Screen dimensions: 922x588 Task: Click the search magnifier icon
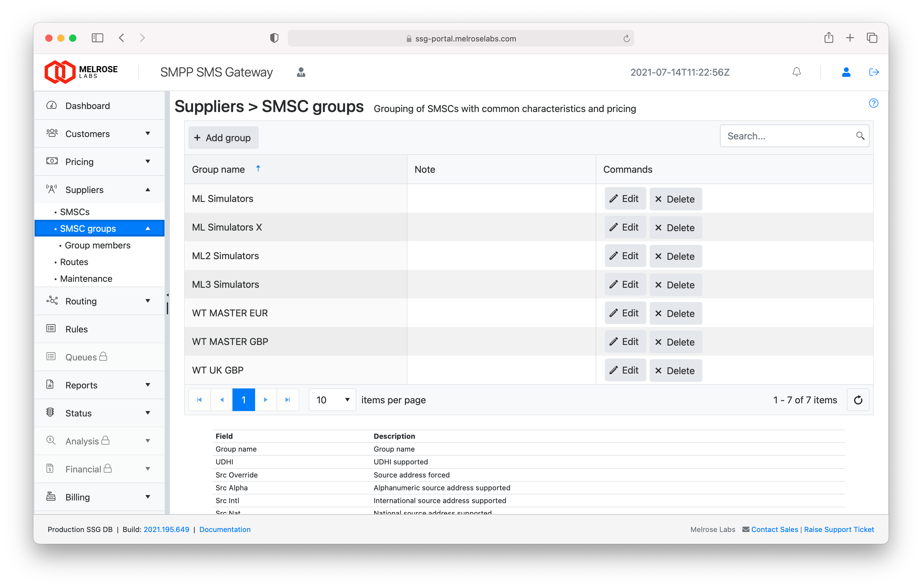pos(860,136)
